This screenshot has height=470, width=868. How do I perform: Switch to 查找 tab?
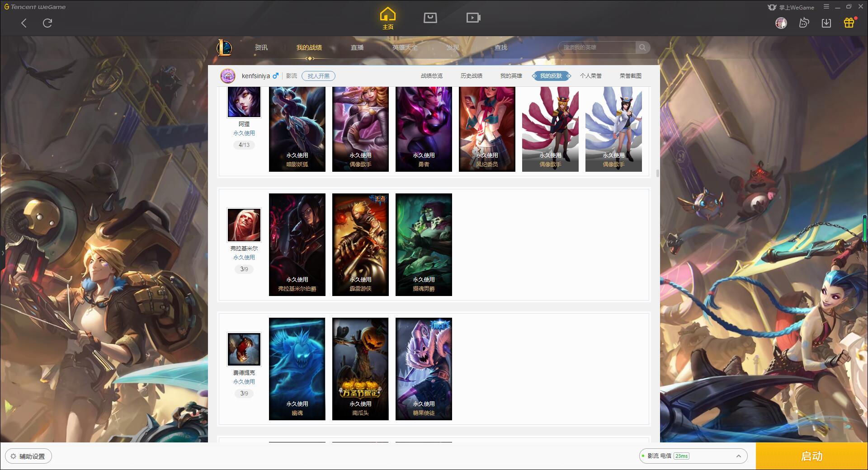coord(501,47)
